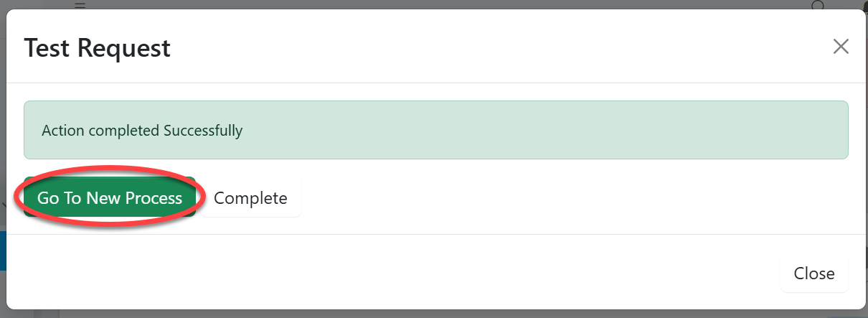Open the hamburger menu behind the dialog
Screen dimensions: 868x318
tap(80, 5)
